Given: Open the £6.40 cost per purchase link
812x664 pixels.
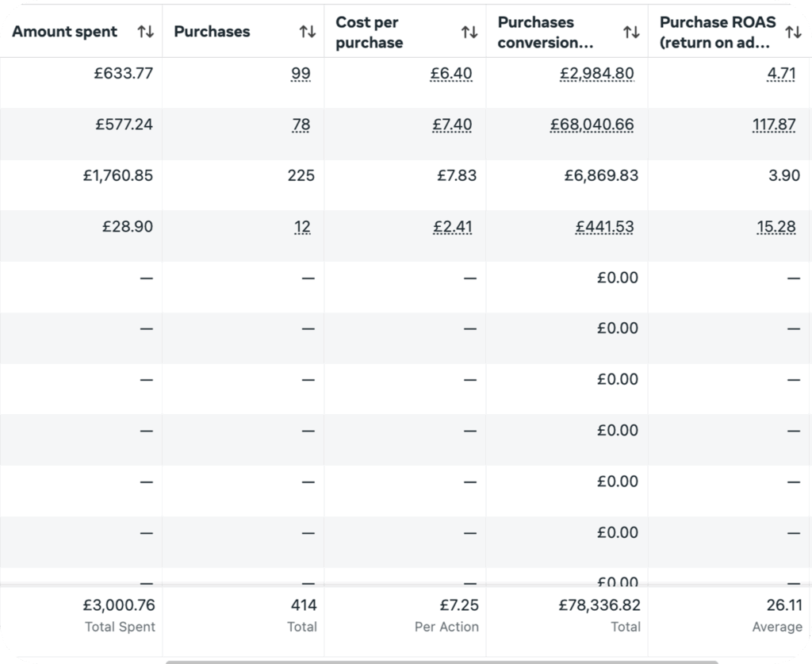Looking at the screenshot, I should click(451, 74).
